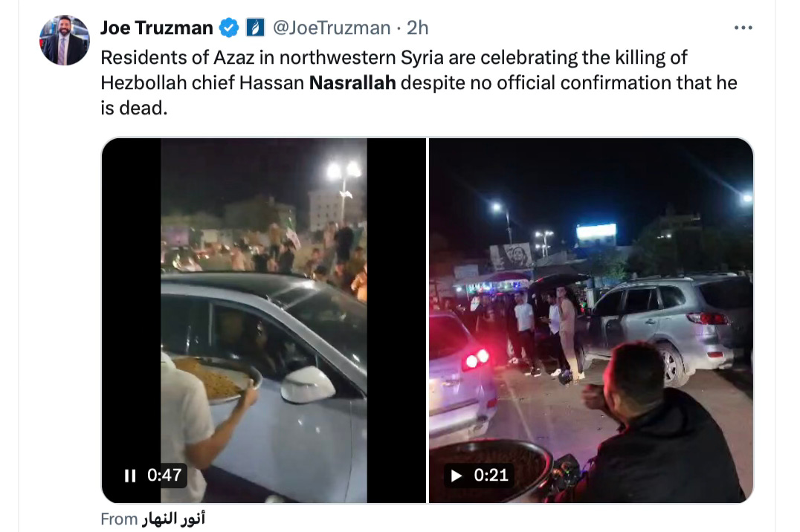Open the @JoeTruzman handle link
Image resolution: width=800 pixels, height=532 pixels.
(332, 27)
